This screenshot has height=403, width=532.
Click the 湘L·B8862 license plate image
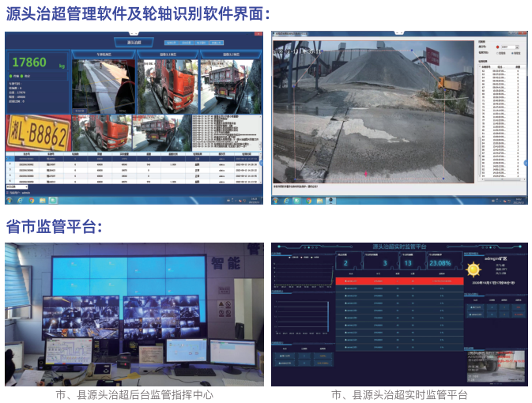[x=39, y=133]
